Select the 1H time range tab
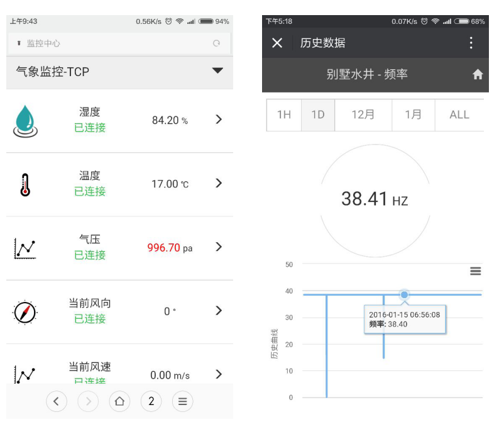The image size is (504, 434). [284, 114]
